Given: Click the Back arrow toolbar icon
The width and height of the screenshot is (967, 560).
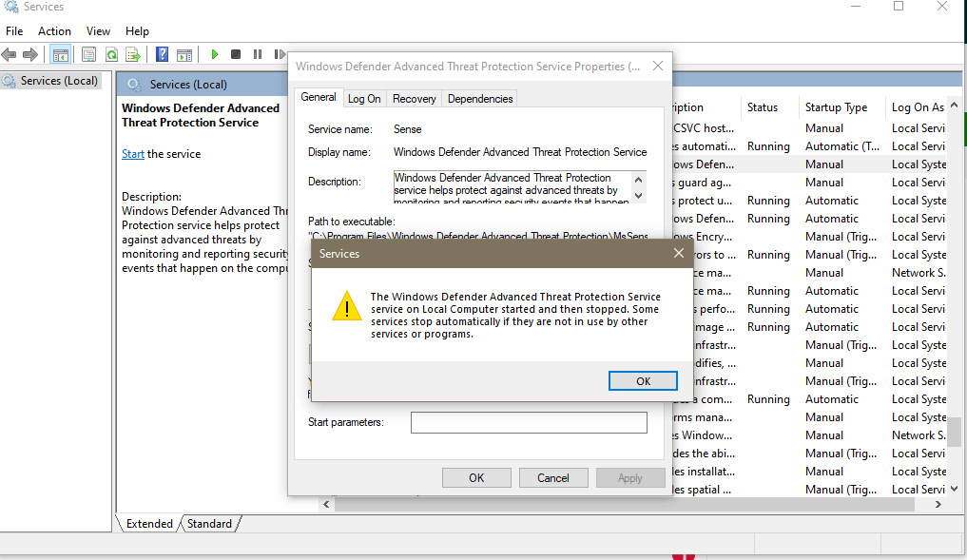Looking at the screenshot, I should pyautogui.click(x=9, y=54).
